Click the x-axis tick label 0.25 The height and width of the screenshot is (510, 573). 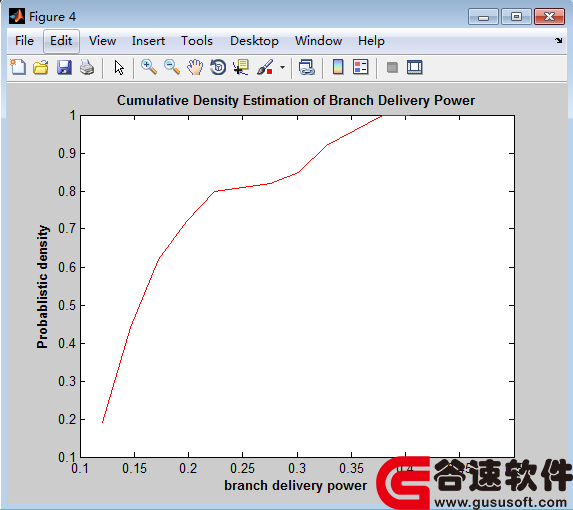point(242,468)
